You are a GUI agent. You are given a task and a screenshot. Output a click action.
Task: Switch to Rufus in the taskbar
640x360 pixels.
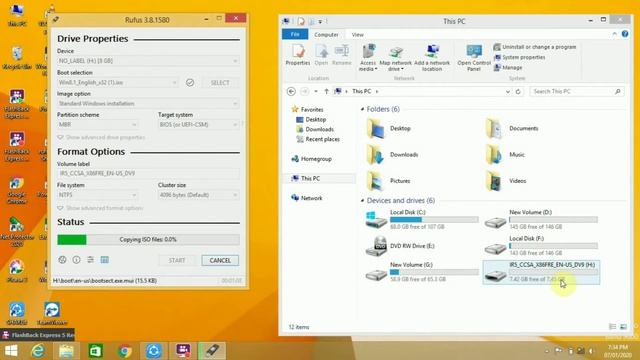(x=212, y=351)
